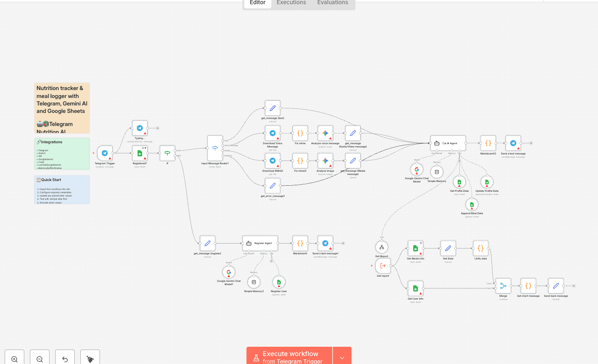The width and height of the screenshot is (598, 364).
Task: Click the tidy up workflow broom icon
Action: 90,359
